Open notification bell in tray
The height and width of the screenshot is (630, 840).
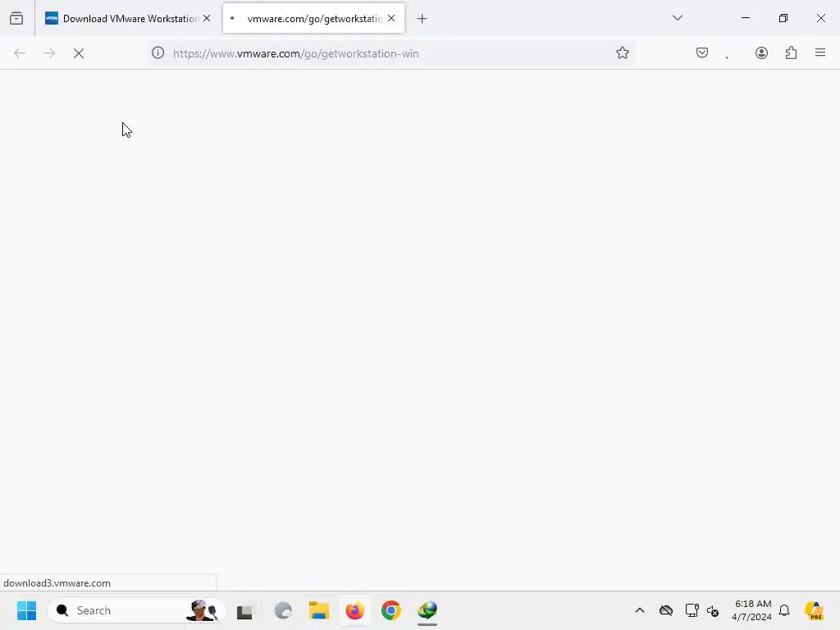[x=784, y=610]
